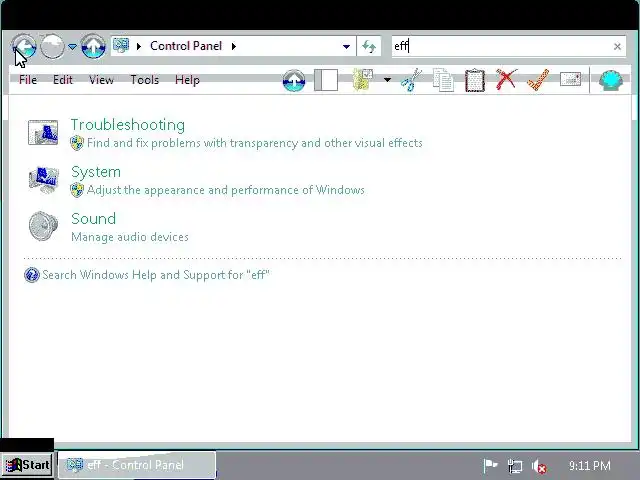The width and height of the screenshot is (640, 480).
Task: Open Adjust appearance and performance link
Action: [226, 190]
